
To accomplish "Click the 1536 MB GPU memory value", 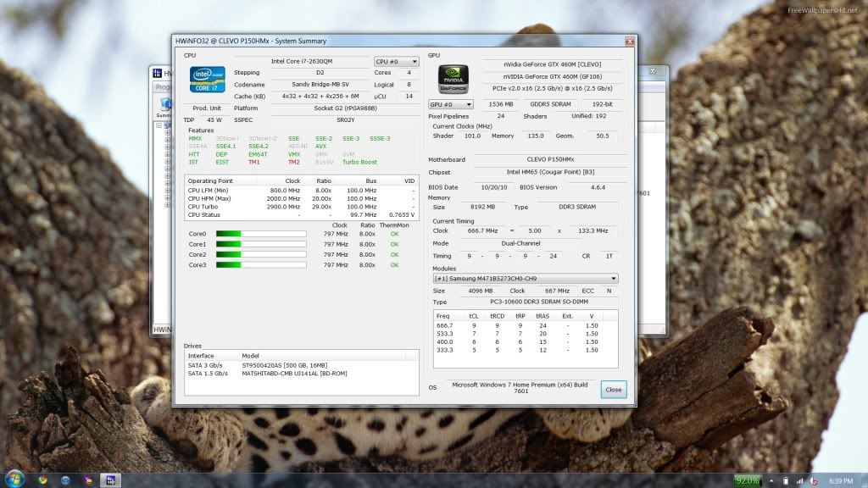I will [501, 104].
